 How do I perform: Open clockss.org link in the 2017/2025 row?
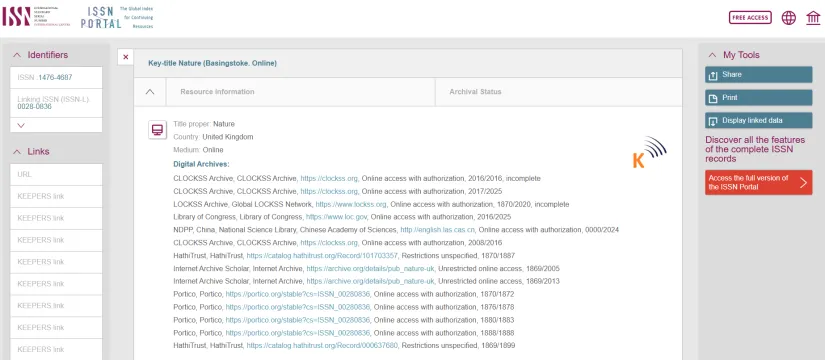pyautogui.click(x=329, y=191)
